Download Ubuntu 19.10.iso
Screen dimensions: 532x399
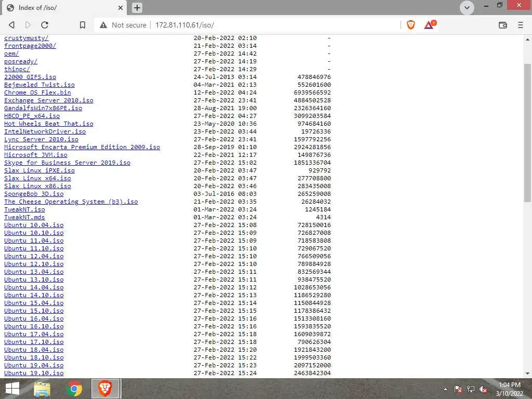click(x=34, y=373)
